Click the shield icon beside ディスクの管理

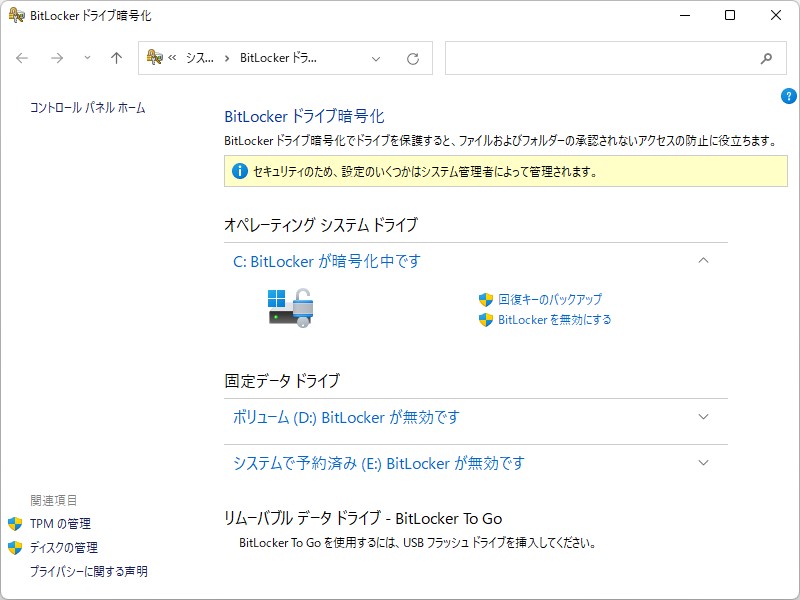[14, 547]
